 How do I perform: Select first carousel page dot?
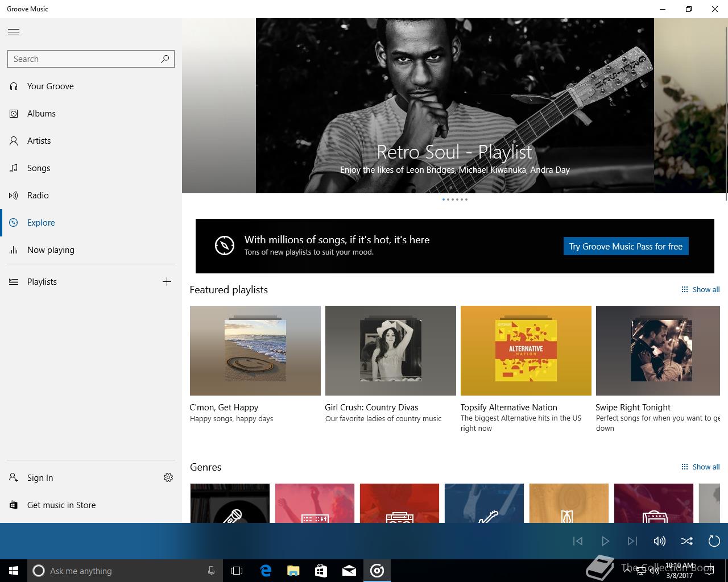click(444, 199)
